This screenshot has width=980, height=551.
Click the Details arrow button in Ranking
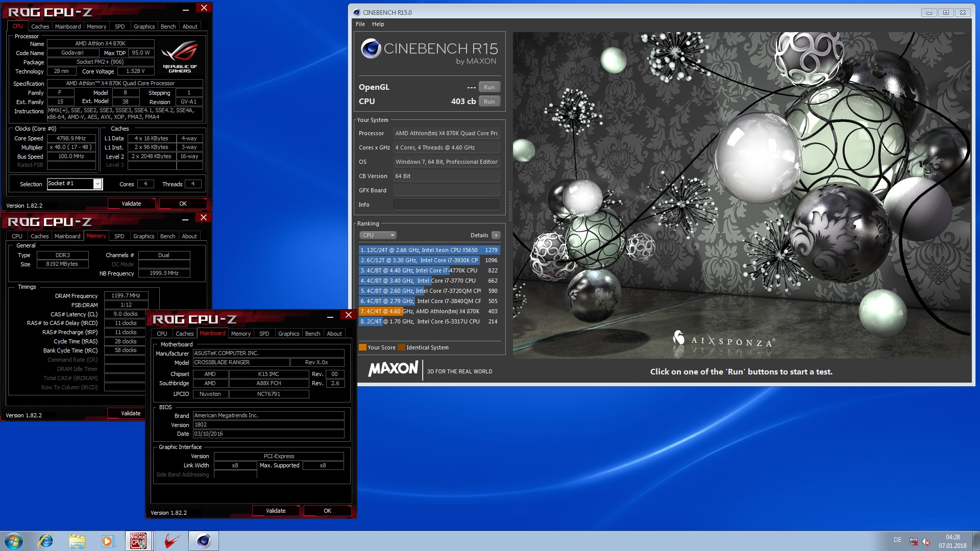pyautogui.click(x=496, y=235)
